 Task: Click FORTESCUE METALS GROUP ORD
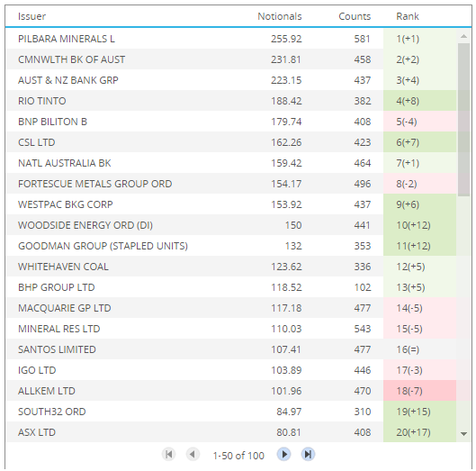tap(95, 184)
